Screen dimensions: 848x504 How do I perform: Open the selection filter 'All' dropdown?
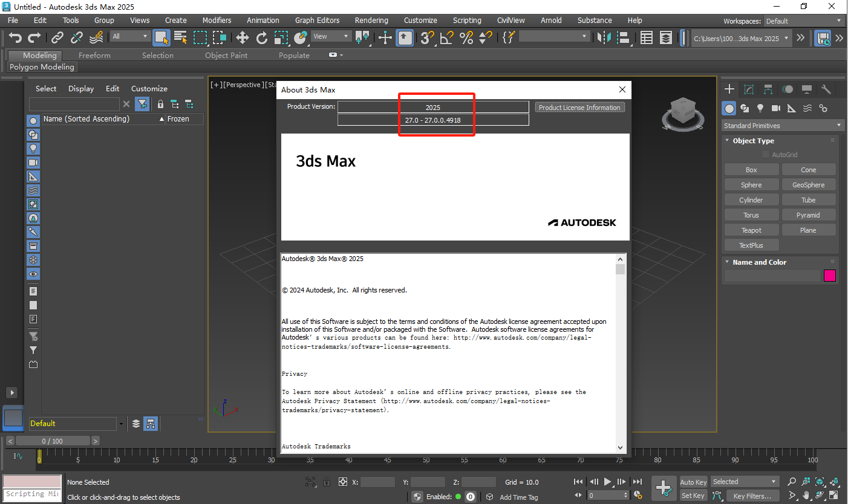[x=130, y=36]
